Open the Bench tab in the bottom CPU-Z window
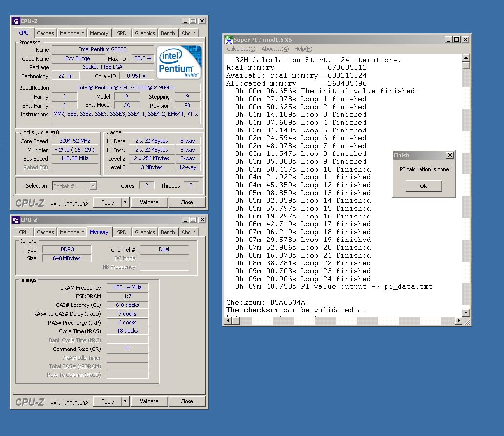Image resolution: width=504 pixels, height=436 pixels. pyautogui.click(x=168, y=232)
